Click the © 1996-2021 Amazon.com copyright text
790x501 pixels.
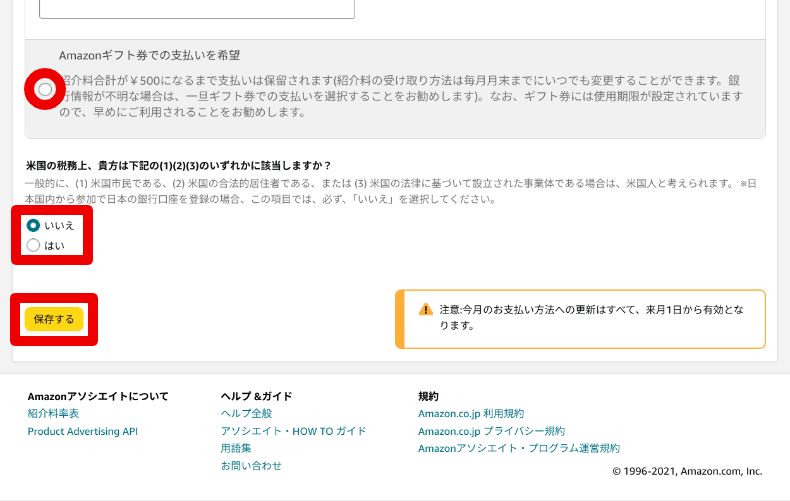coord(687,471)
